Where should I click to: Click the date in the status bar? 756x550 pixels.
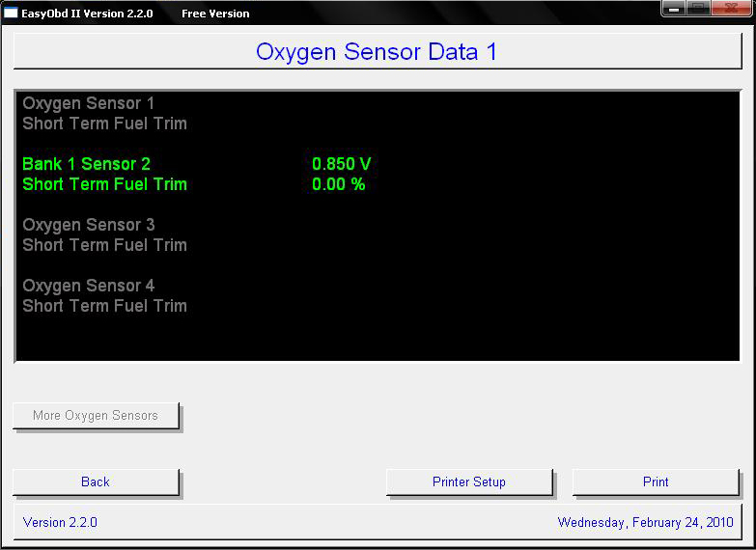645,523
